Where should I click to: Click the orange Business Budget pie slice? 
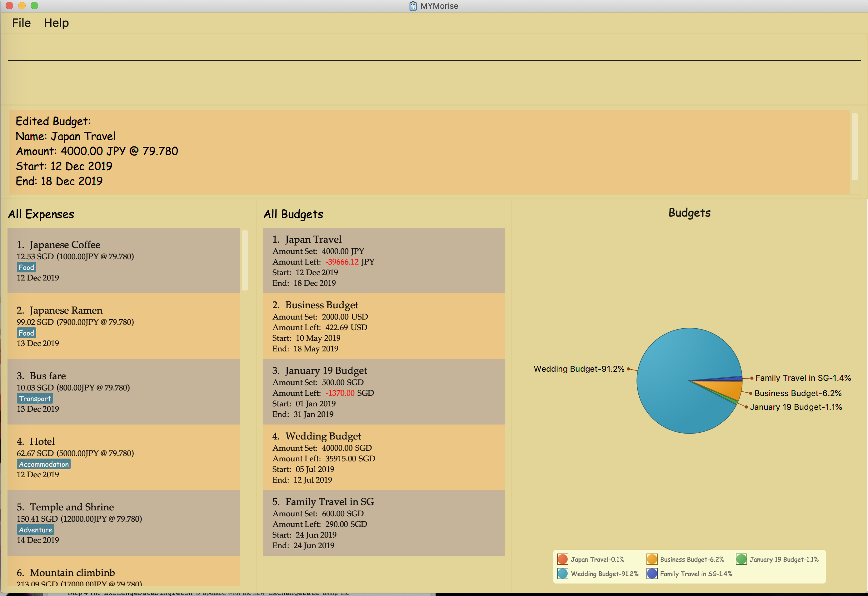point(726,389)
